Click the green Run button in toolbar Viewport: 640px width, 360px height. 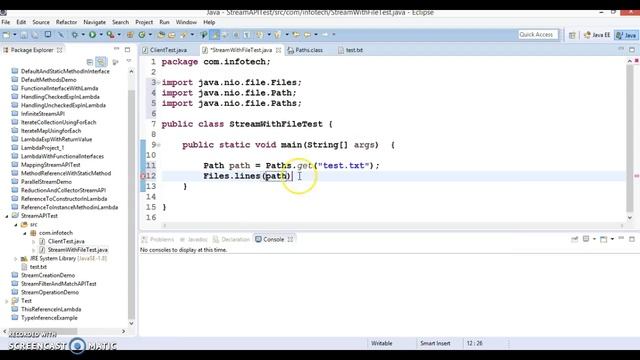[93, 35]
